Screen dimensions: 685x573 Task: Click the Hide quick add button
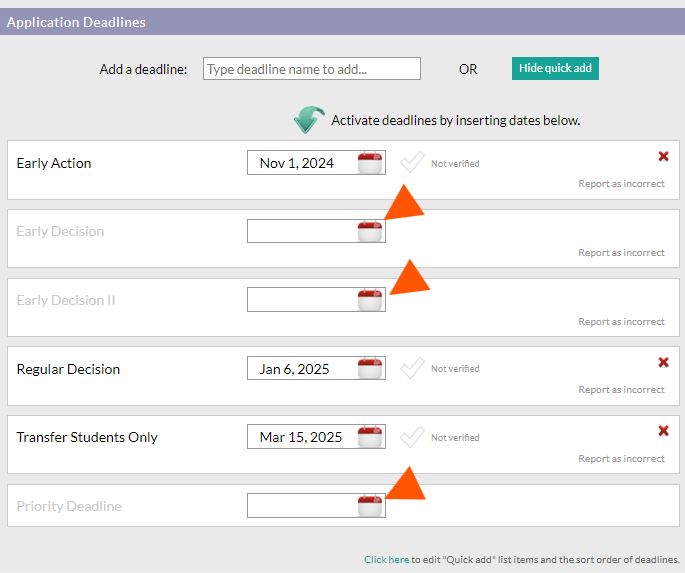pyautogui.click(x=555, y=68)
